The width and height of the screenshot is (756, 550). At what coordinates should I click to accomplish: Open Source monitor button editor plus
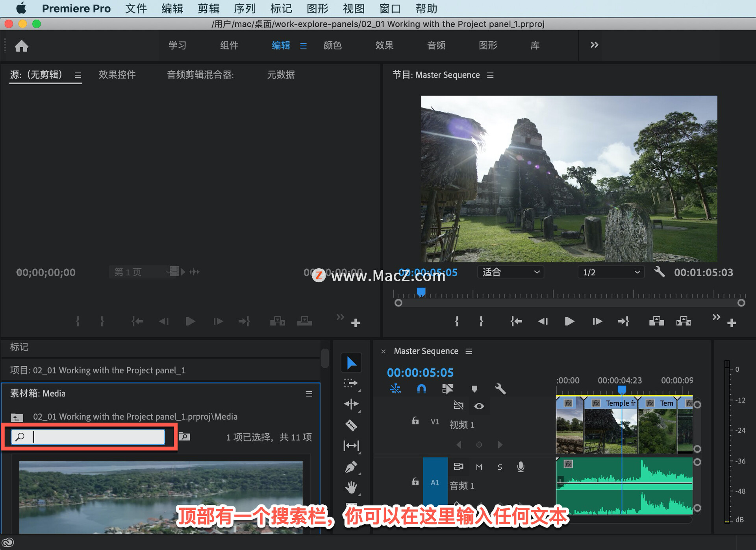[356, 323]
